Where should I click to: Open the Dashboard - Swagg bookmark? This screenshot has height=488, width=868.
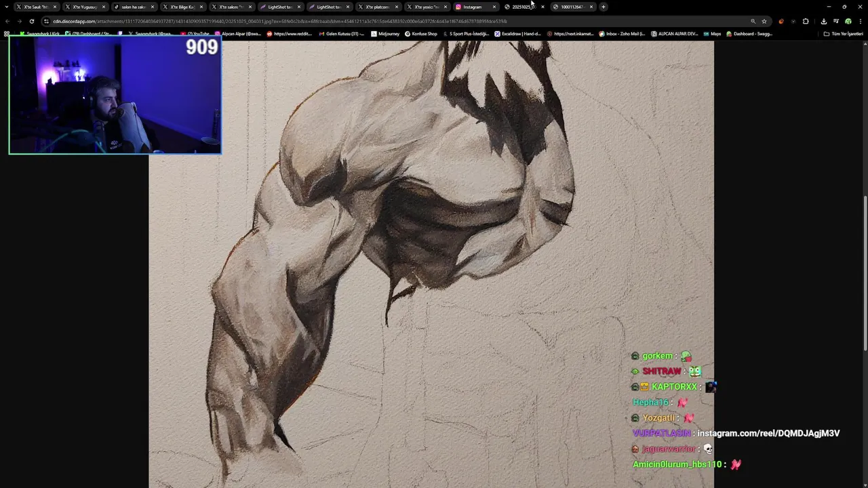pos(749,34)
